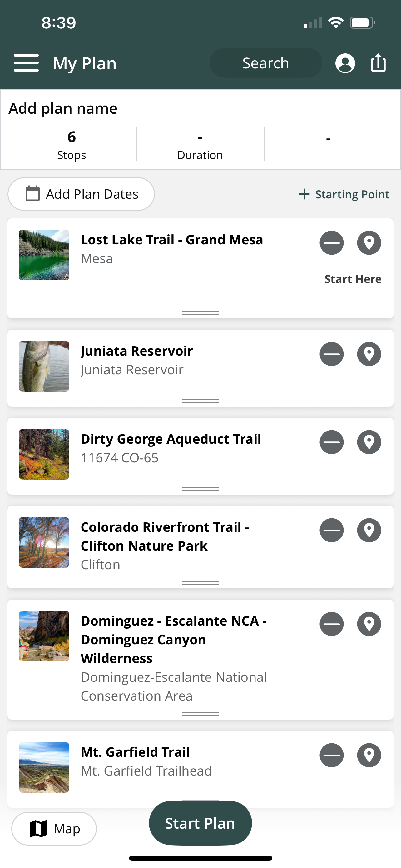Screen dimensions: 401x868
Task: Tap the Start Plan button
Action: pos(200,823)
